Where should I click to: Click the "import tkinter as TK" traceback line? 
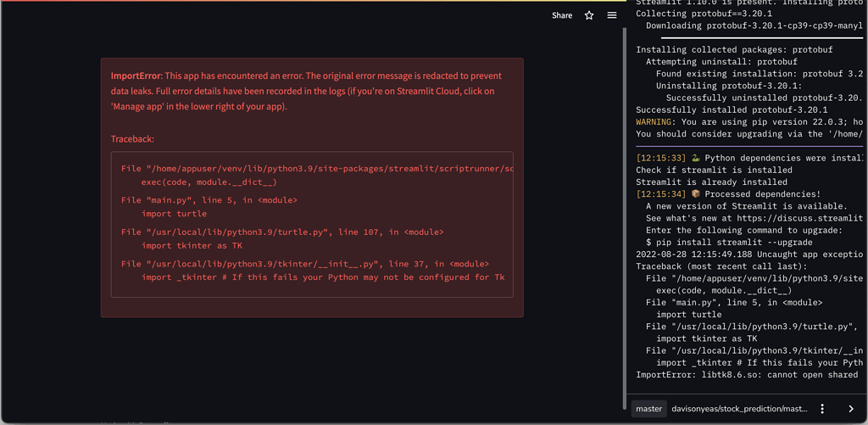point(192,246)
